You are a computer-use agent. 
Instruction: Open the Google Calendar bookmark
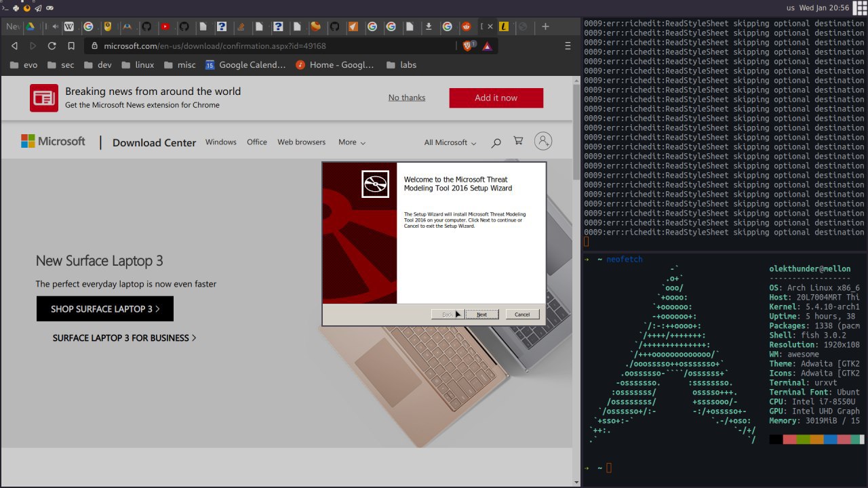[245, 65]
